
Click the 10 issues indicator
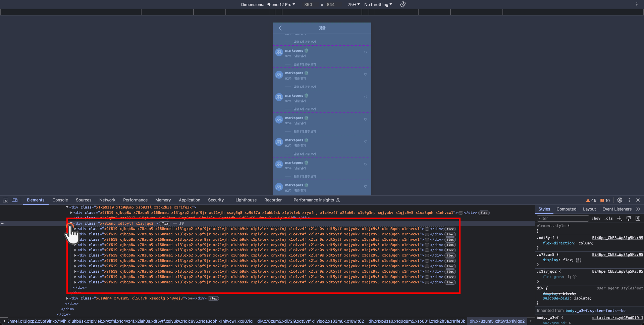605,200
